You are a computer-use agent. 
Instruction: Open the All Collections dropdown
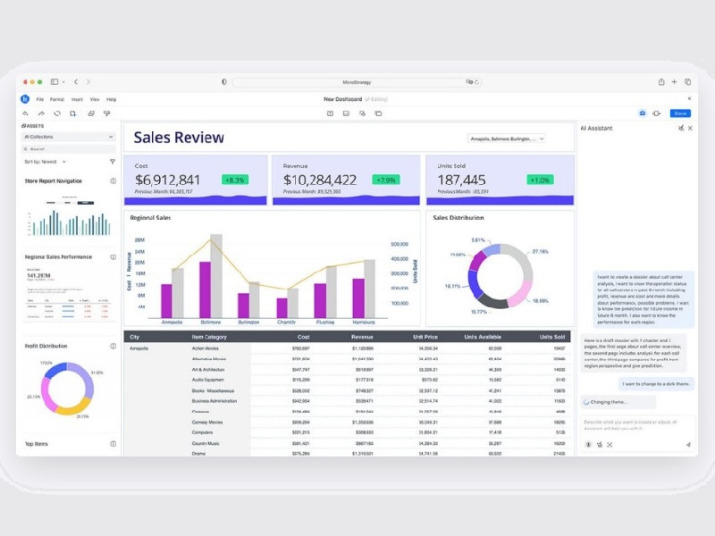coord(69,136)
